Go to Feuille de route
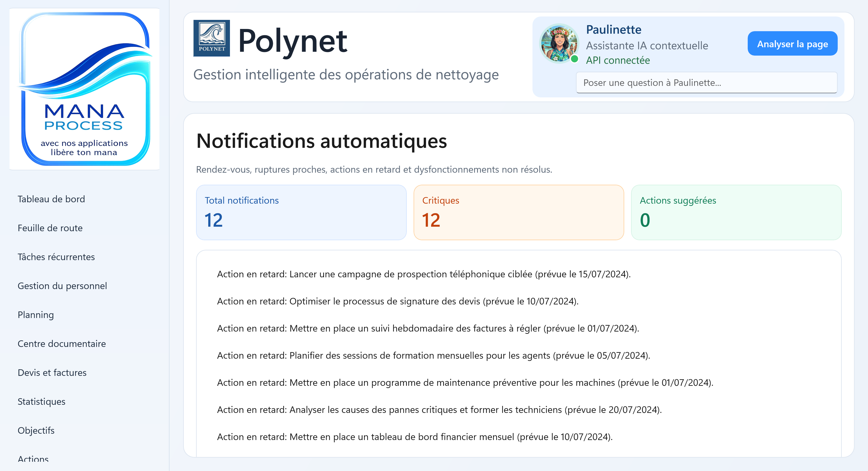The height and width of the screenshot is (471, 868). click(x=50, y=228)
